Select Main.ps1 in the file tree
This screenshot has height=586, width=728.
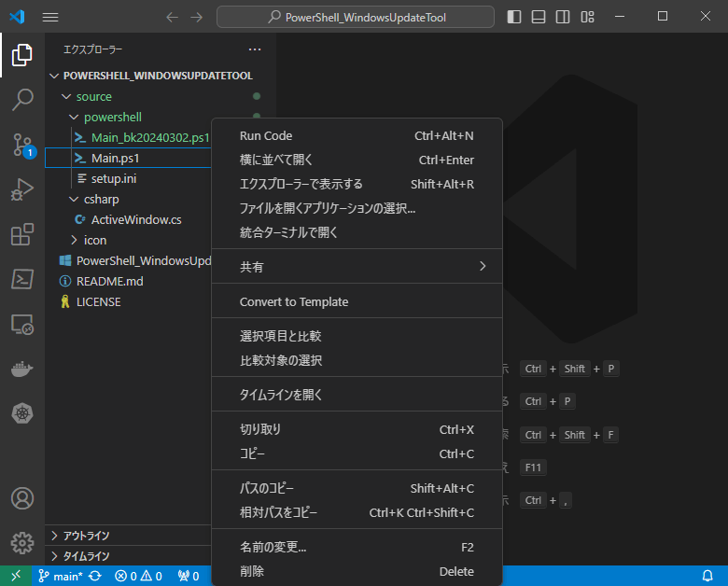(x=128, y=159)
